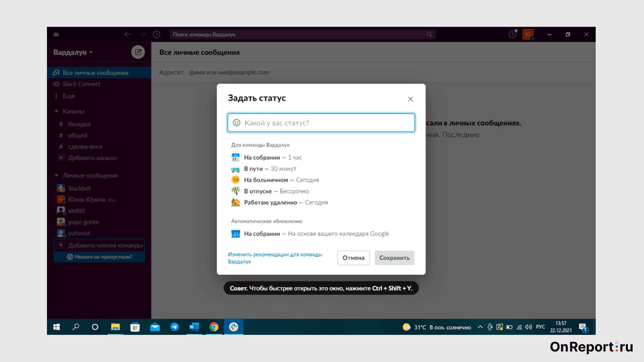Click the Отмена button
Image resolution: width=644 pixels, height=362 pixels.
(x=354, y=258)
